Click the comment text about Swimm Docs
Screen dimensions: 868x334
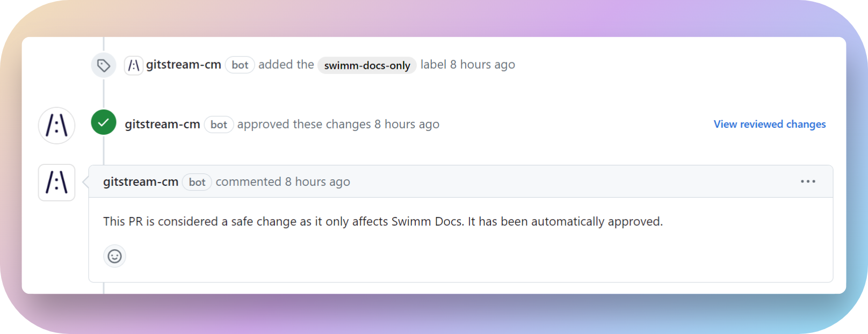(x=383, y=221)
